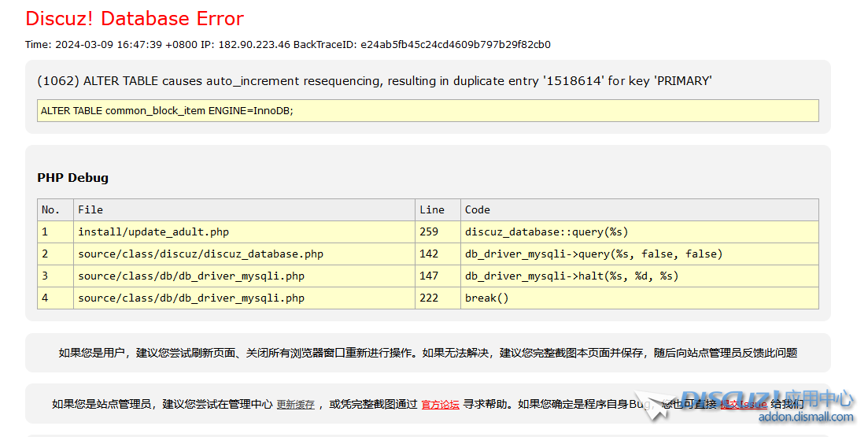Click the addon.dismall.com watermark text
868x437 pixels.
click(805, 417)
